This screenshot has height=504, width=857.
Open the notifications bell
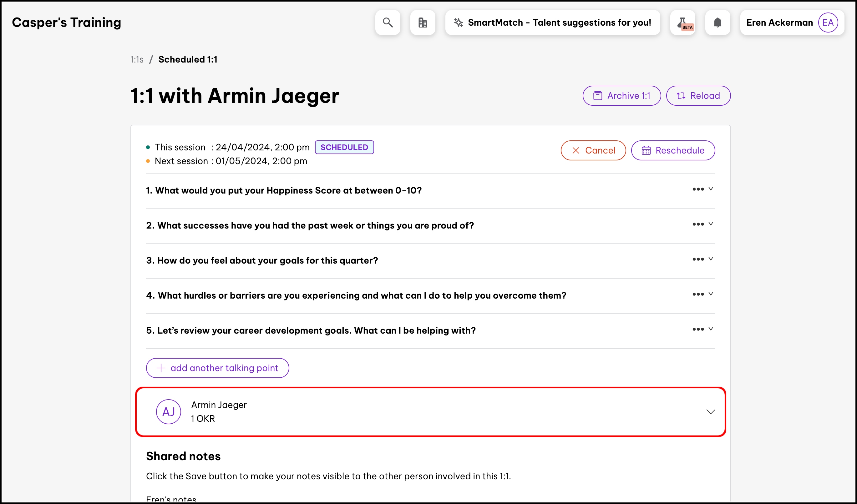point(717,23)
